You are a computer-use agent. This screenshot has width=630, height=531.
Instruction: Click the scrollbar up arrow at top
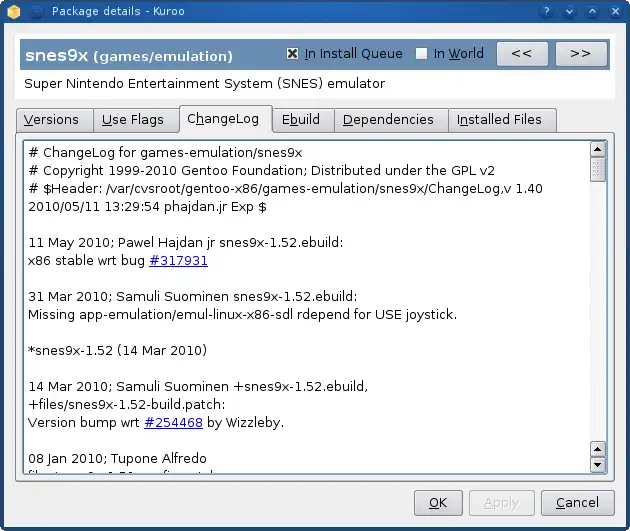click(x=598, y=149)
